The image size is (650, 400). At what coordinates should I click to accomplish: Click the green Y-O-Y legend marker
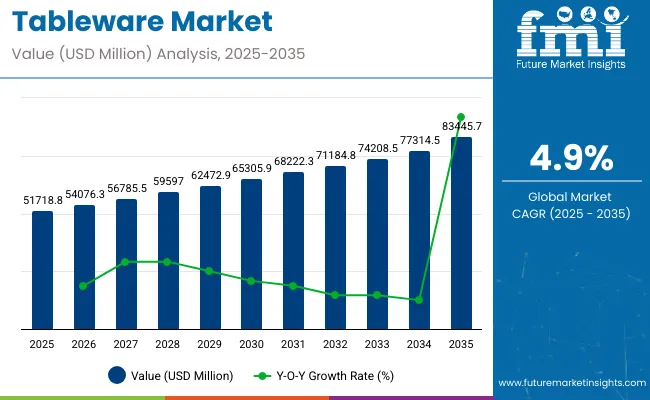pos(262,376)
